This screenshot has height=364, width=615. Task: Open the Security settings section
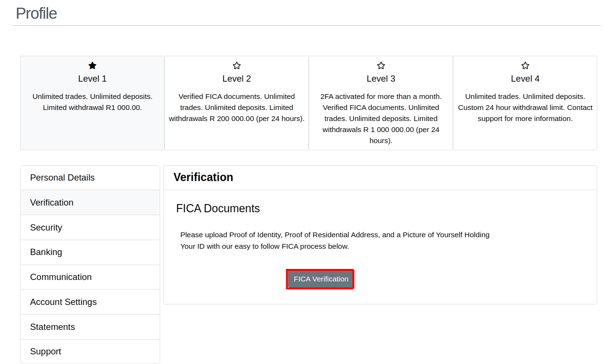point(46,227)
